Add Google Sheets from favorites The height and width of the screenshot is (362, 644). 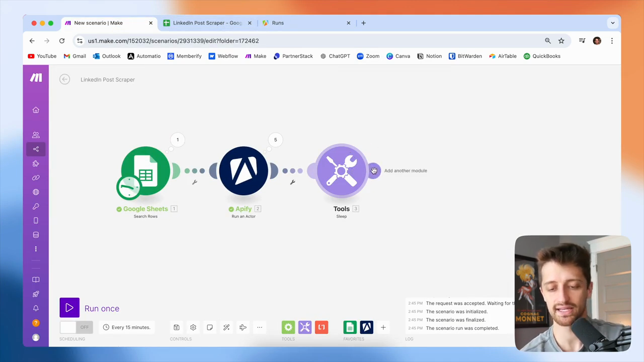[x=350, y=327]
